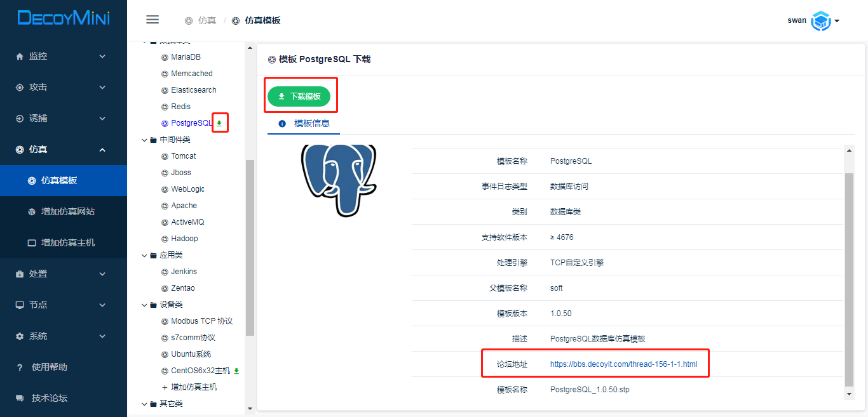Click the hamburger menu toggle icon
Viewport: 868px width, 417px height.
pyautogui.click(x=153, y=20)
